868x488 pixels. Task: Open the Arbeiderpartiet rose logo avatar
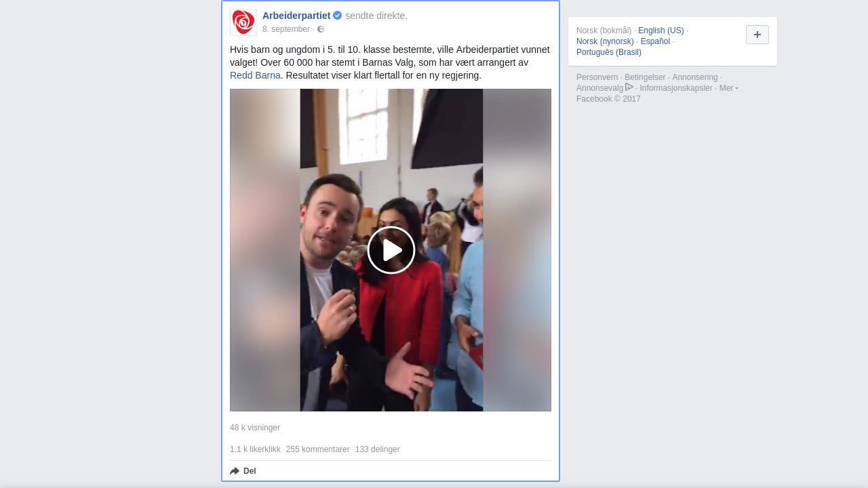(x=243, y=22)
